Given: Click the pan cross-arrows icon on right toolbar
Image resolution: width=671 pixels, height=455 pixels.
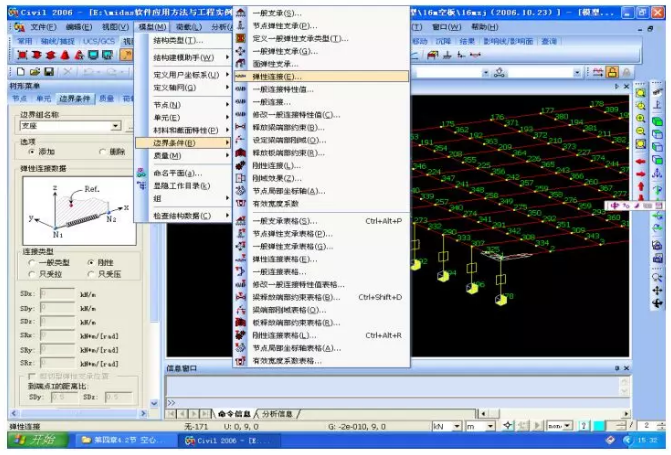Looking at the screenshot, I should (657, 291).
